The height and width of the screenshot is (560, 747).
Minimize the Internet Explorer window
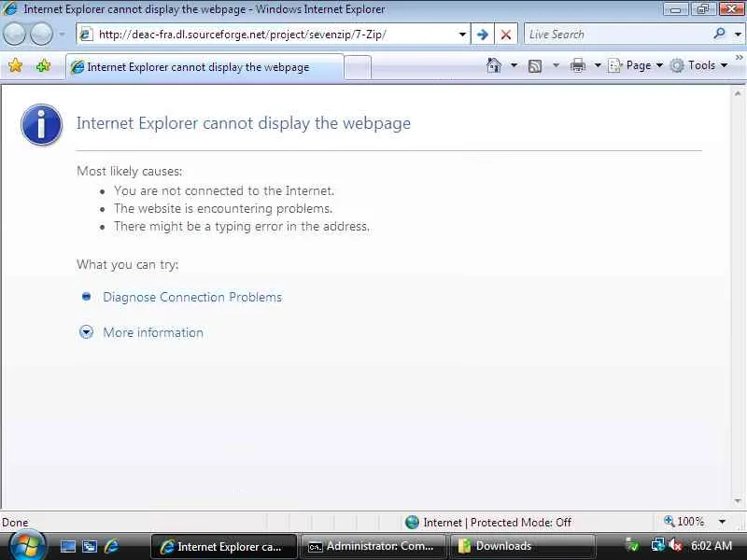coord(675,8)
